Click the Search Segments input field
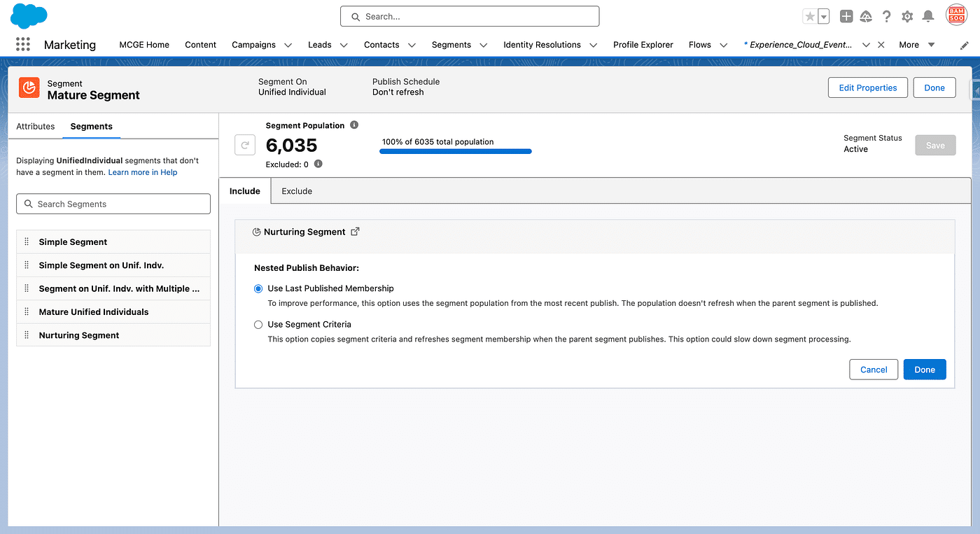Image resolution: width=980 pixels, height=534 pixels. [113, 204]
